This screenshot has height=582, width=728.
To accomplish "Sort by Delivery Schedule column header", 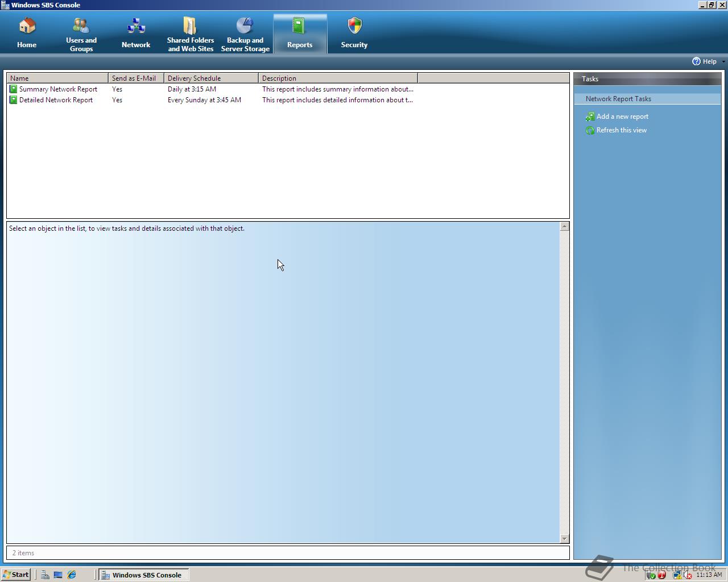I will (x=211, y=78).
